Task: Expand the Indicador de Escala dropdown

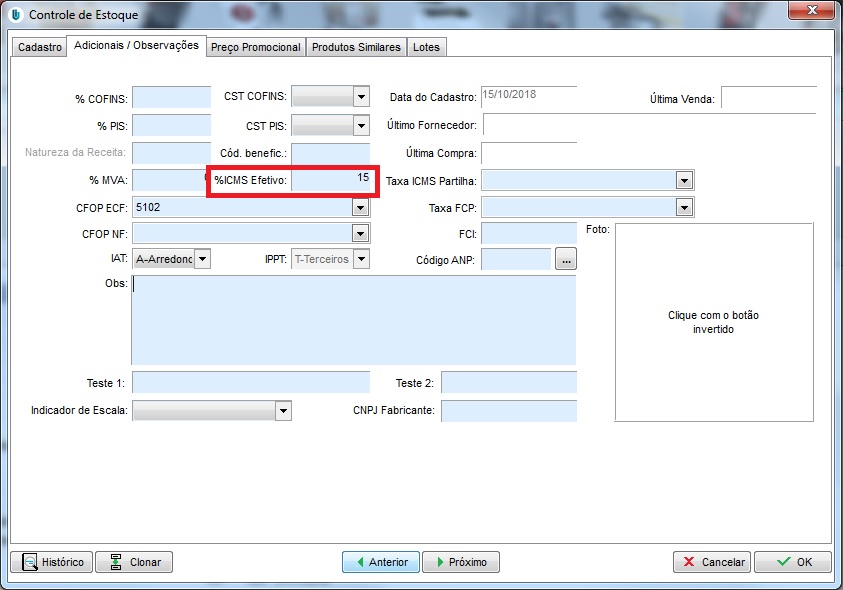Action: click(x=283, y=411)
